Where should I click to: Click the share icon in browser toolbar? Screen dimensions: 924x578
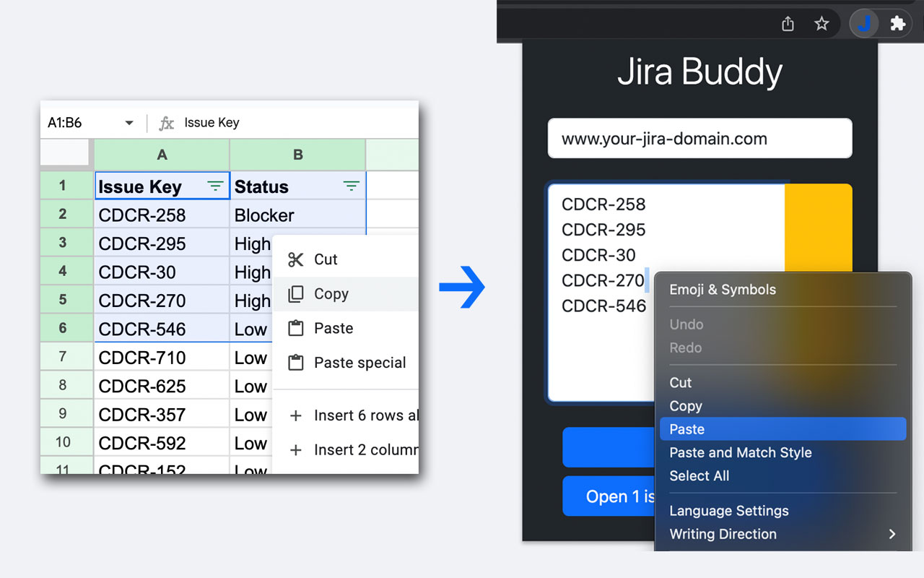(x=788, y=24)
